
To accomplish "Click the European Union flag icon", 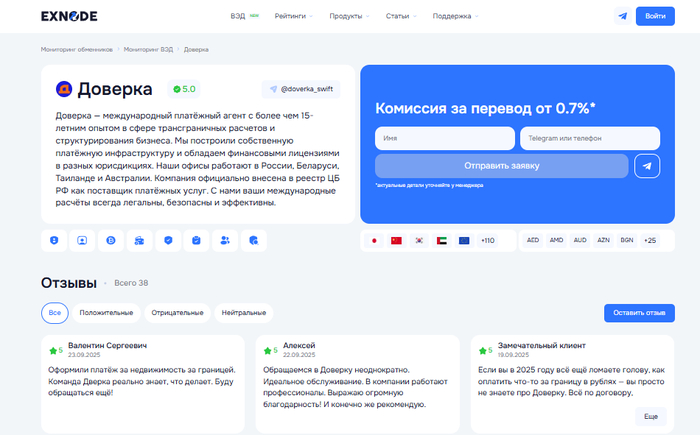I will [464, 241].
